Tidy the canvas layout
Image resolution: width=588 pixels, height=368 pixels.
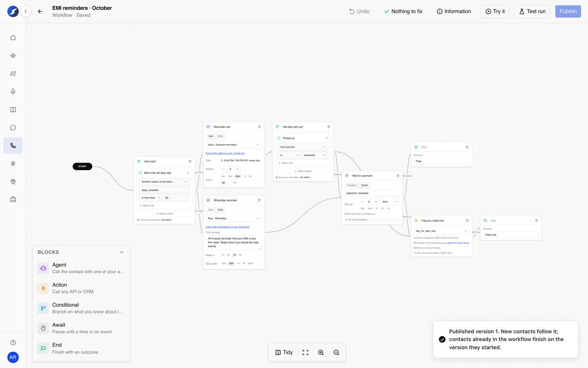pos(284,353)
